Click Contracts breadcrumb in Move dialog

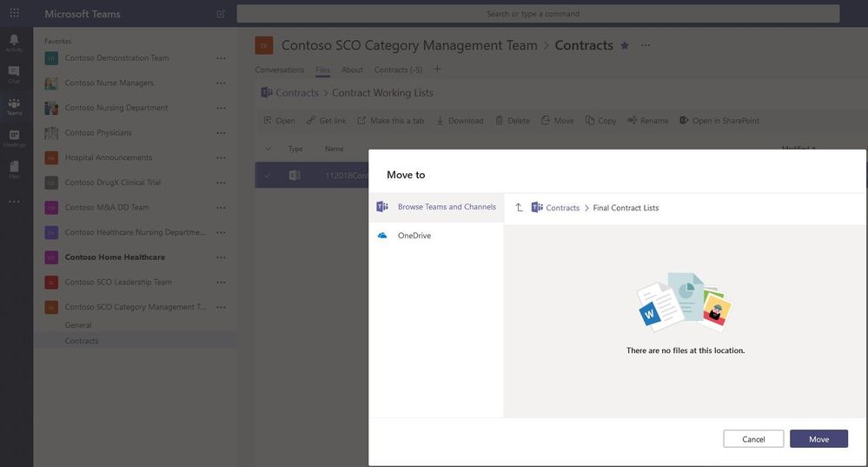562,208
